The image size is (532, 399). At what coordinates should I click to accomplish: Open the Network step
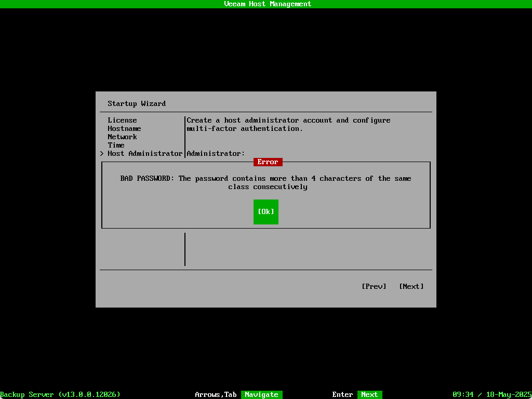click(122, 137)
